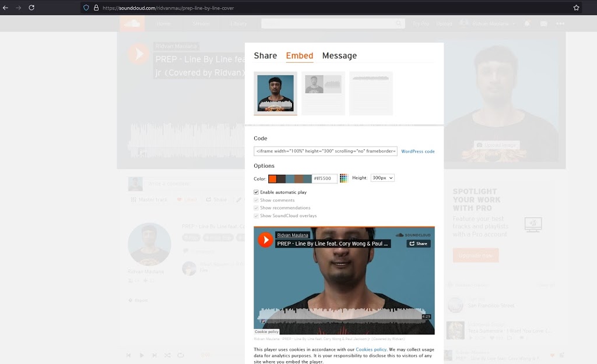Select the dark brown color swatch
This screenshot has height=364, width=597.
pos(282,179)
